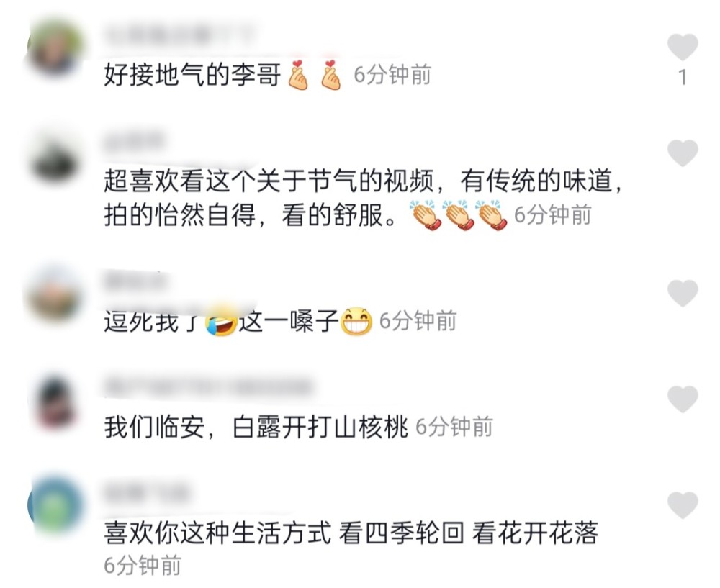This screenshot has height=588, width=720.
Task: Heart the 四季轮回 看花开花落 comment
Action: 683,505
